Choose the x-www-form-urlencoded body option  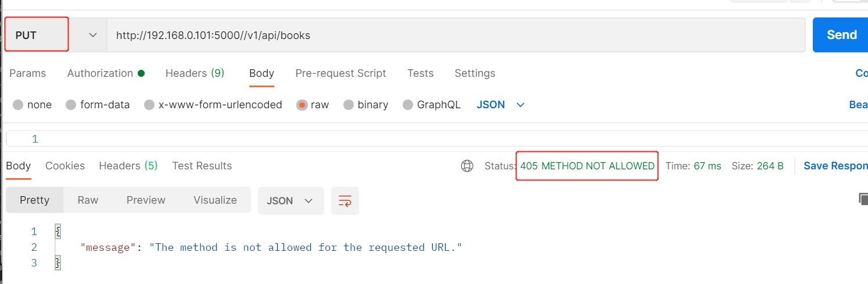(x=149, y=105)
